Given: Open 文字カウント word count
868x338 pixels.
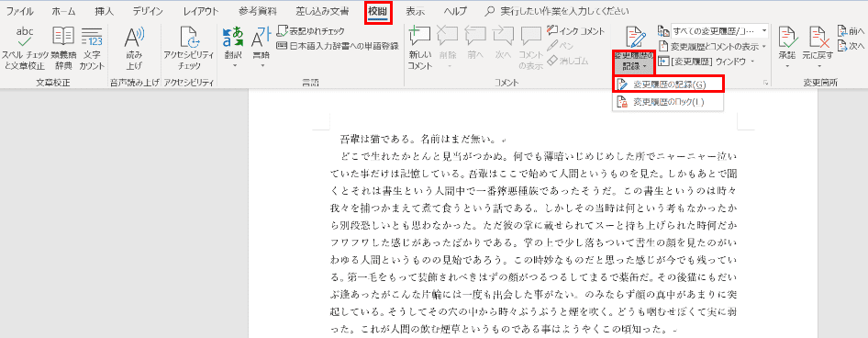Looking at the screenshot, I should (92, 47).
